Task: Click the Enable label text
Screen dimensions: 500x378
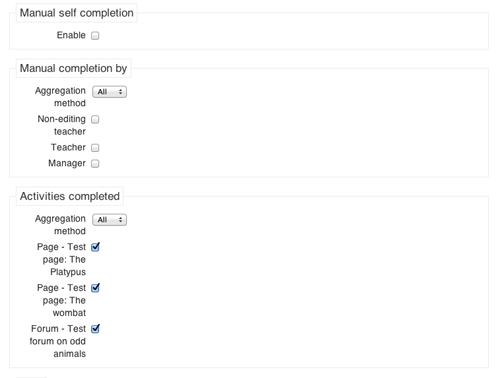Action: pyautogui.click(x=71, y=35)
